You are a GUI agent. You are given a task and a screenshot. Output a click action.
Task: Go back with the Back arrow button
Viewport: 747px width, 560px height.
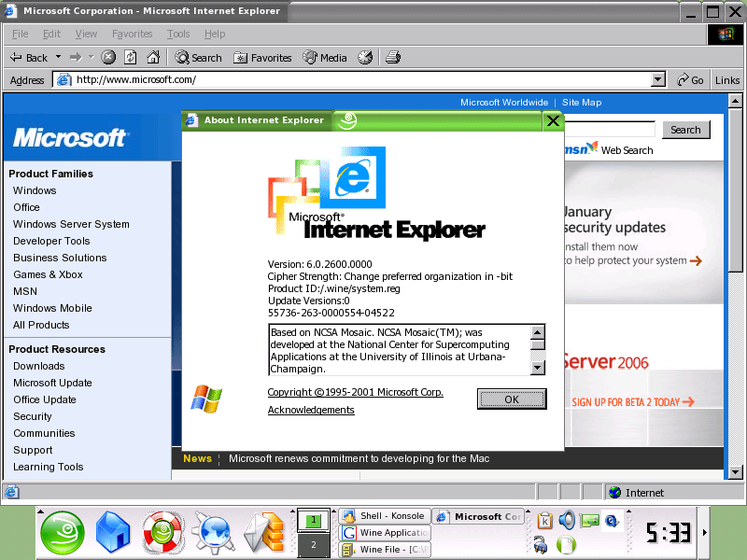(29, 58)
